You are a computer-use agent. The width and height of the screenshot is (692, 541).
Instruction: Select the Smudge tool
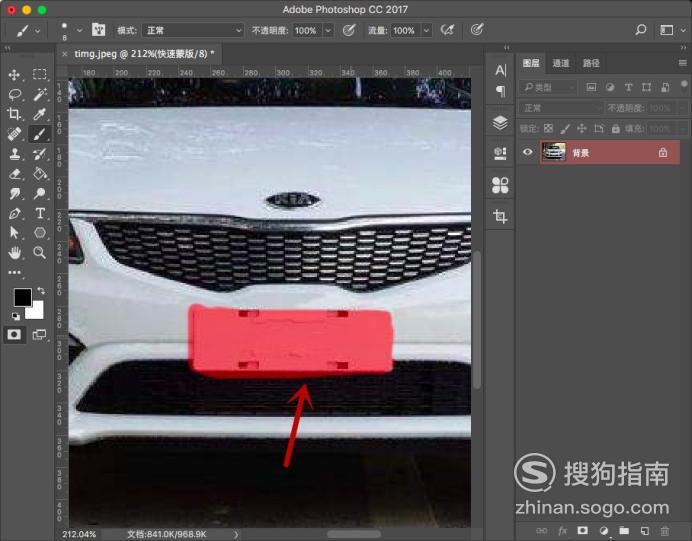(x=14, y=193)
